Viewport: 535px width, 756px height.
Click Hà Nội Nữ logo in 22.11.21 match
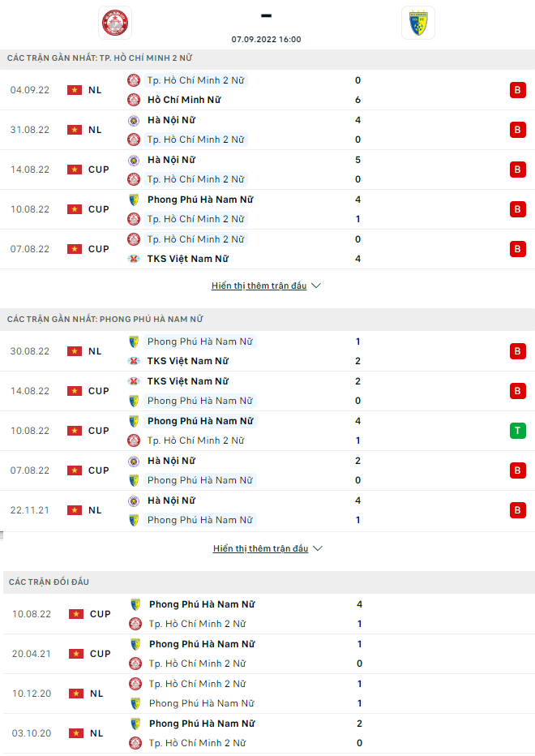[134, 500]
